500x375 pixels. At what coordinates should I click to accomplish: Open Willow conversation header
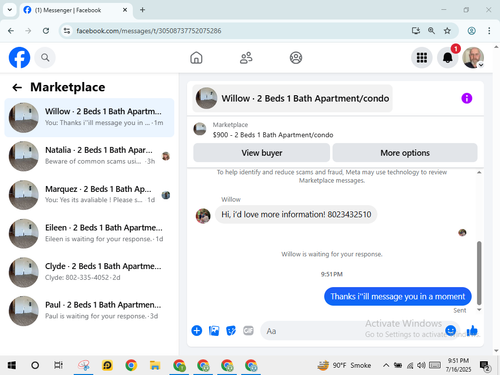pyautogui.click(x=292, y=98)
